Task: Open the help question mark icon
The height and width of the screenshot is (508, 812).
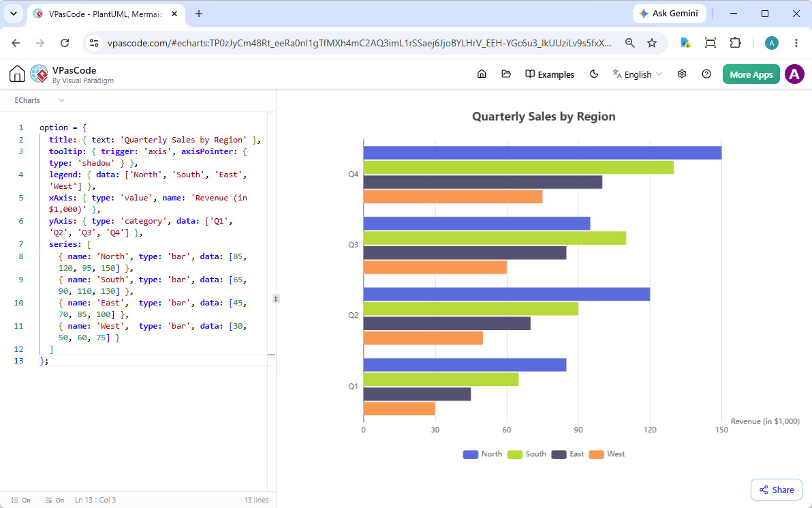Action: tap(706, 74)
